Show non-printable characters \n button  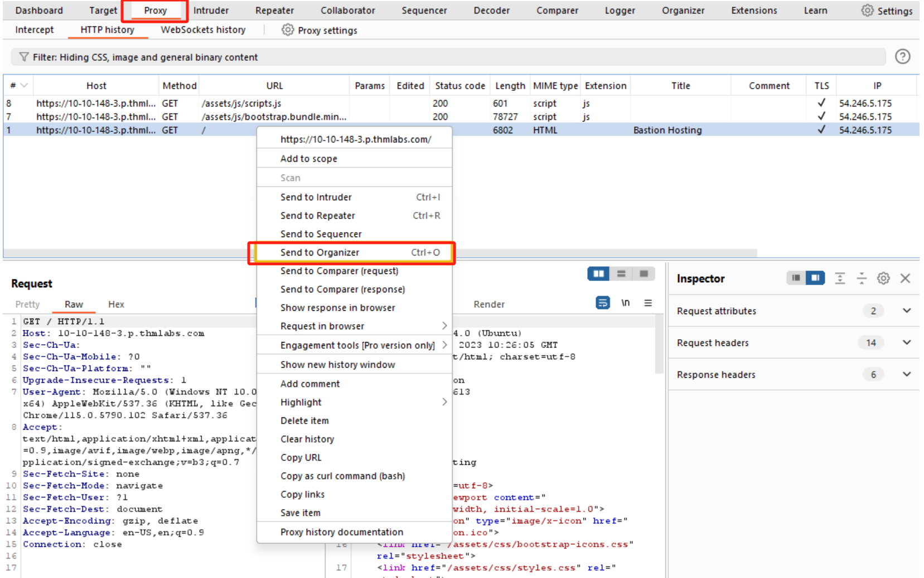(625, 303)
